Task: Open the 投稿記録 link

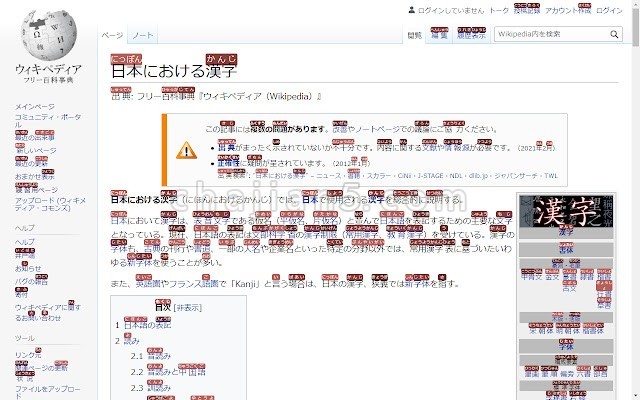Action: point(527,10)
